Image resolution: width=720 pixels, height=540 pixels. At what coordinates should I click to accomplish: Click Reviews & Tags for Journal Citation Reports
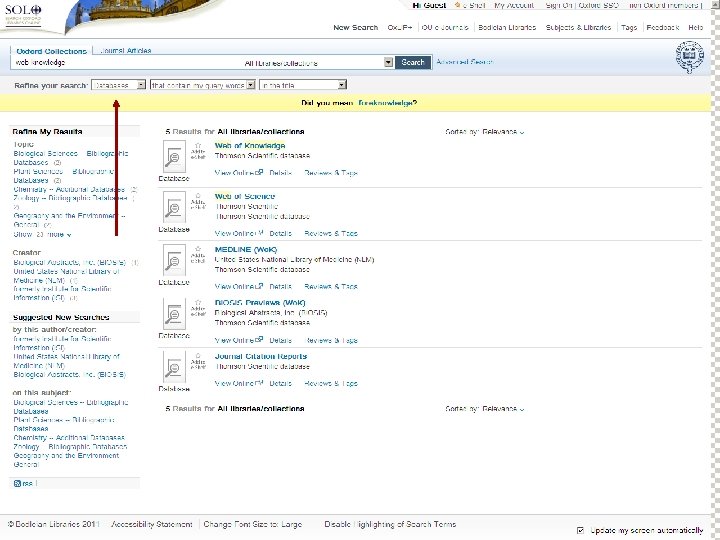click(331, 383)
